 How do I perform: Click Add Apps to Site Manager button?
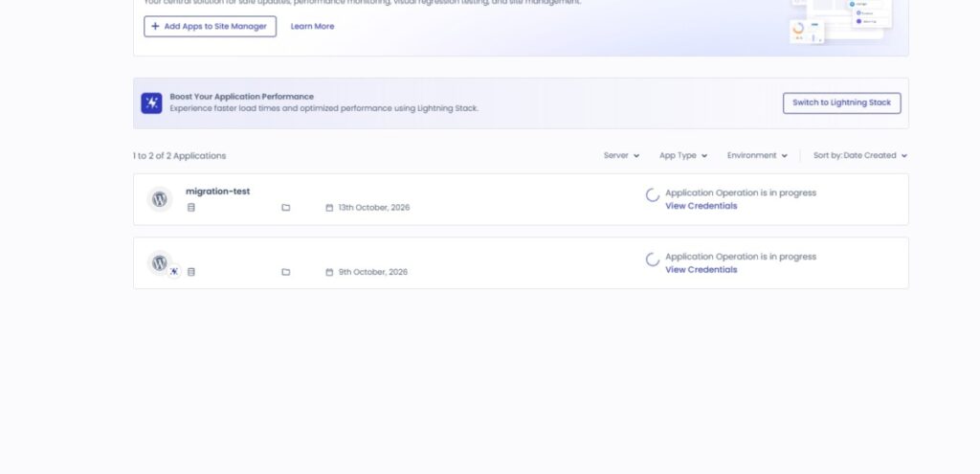pyautogui.click(x=210, y=26)
